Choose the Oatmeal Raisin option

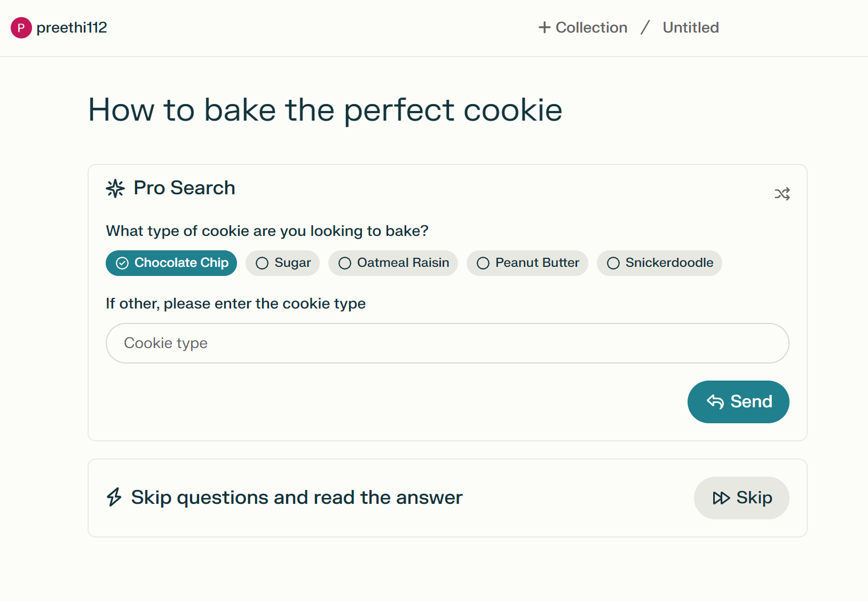pyautogui.click(x=393, y=263)
